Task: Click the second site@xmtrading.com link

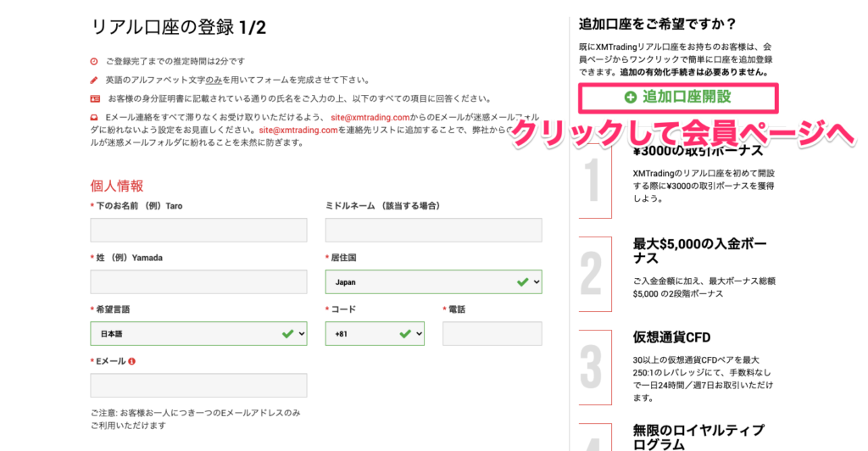Action: (298, 130)
